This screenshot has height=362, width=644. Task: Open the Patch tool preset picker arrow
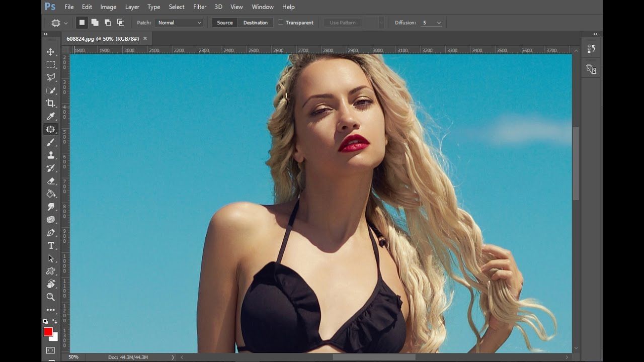[65, 23]
